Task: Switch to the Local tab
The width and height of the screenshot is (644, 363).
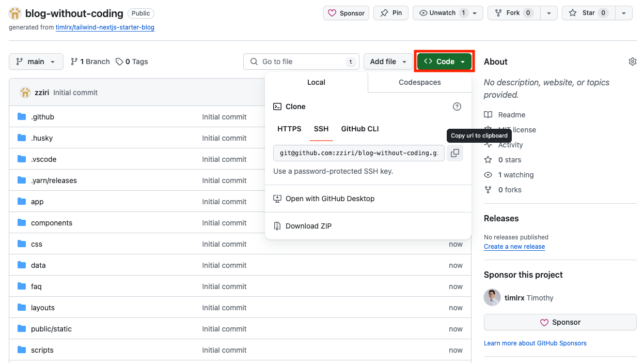Action: 316,82
